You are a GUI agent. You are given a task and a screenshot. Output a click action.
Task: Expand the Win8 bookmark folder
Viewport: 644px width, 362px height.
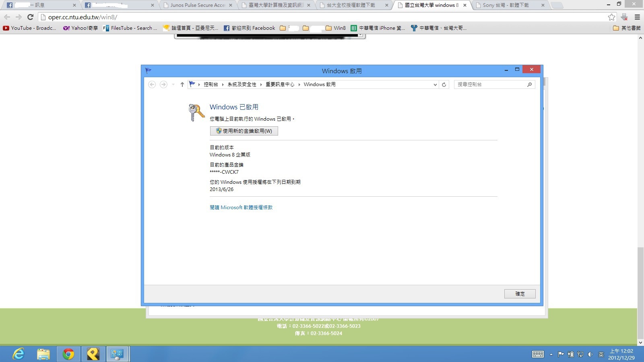[x=336, y=28]
